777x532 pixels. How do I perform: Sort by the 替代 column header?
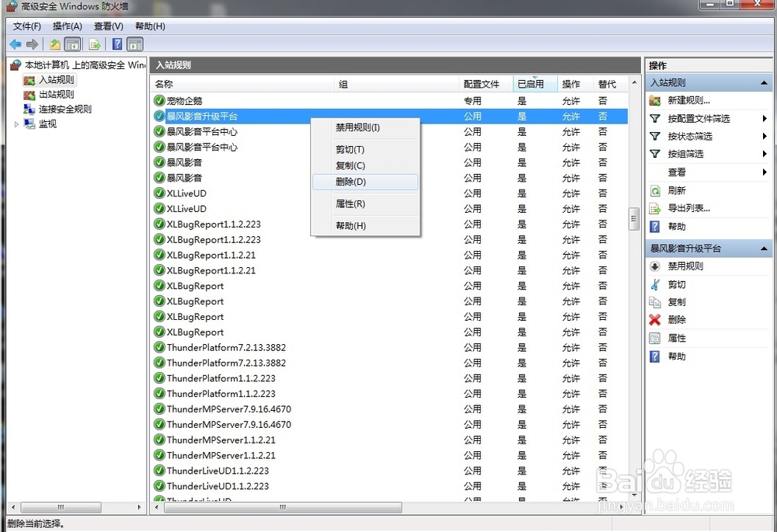pos(611,84)
